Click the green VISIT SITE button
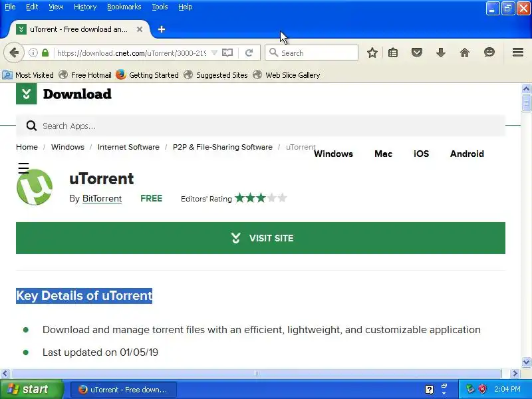 pyautogui.click(x=261, y=238)
